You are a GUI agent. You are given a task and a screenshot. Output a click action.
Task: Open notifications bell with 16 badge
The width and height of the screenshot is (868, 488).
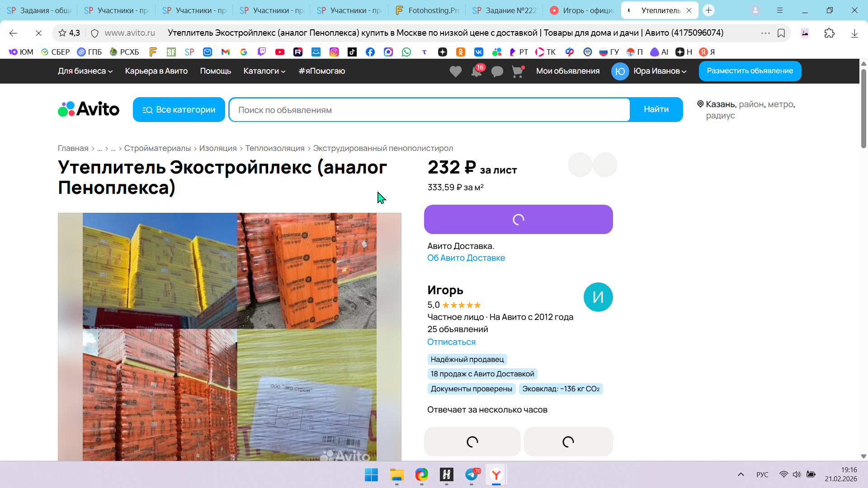pyautogui.click(x=476, y=71)
